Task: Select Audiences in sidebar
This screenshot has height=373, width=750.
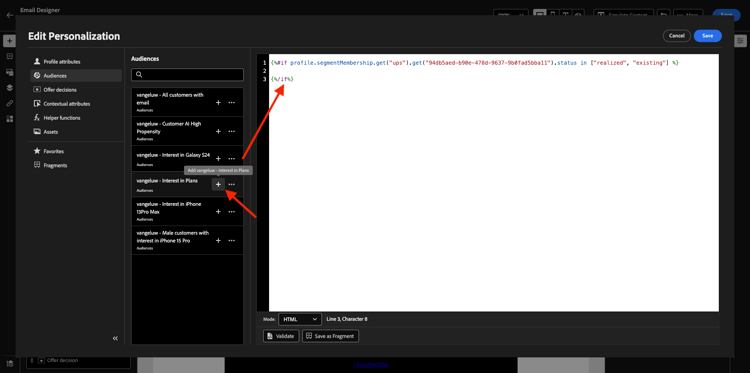Action: click(76, 76)
